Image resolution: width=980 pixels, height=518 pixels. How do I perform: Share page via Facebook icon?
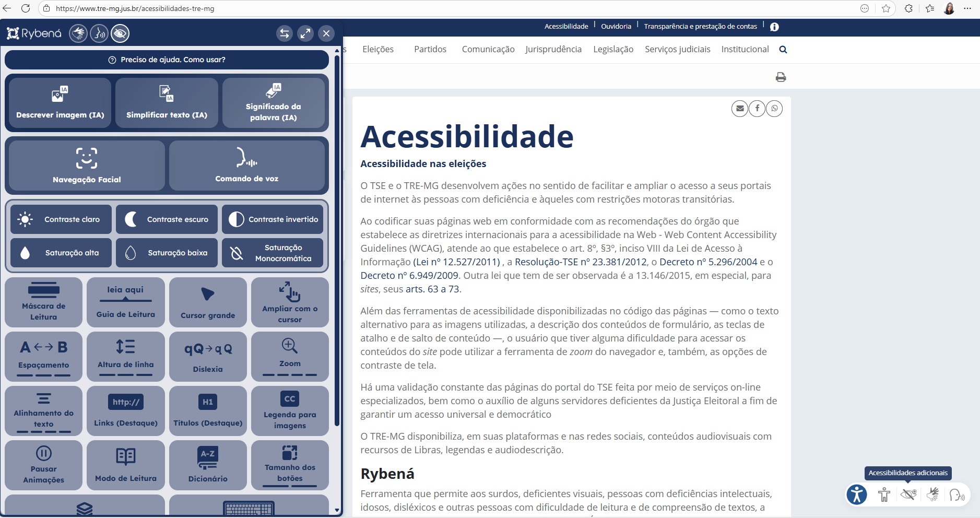pyautogui.click(x=757, y=109)
